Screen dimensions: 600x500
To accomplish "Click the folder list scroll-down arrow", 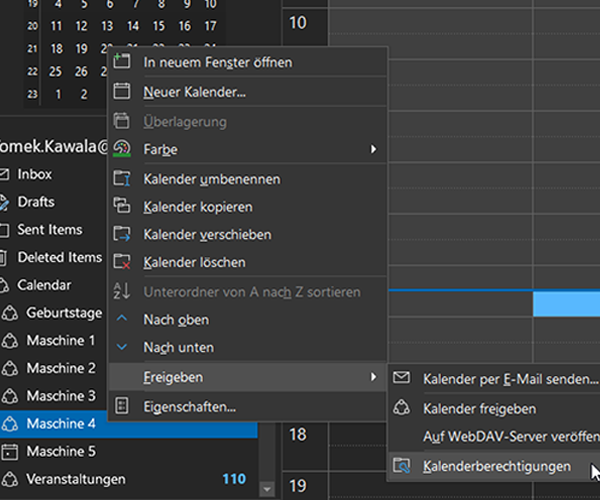I will (267, 488).
